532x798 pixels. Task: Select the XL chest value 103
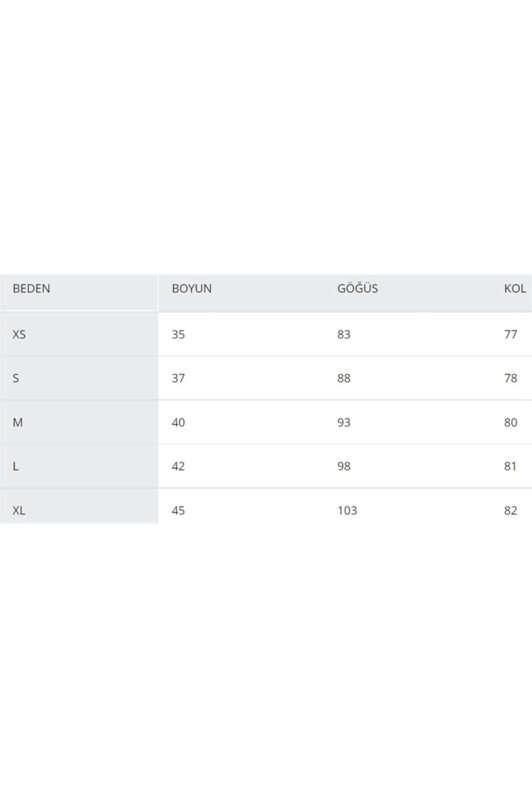[347, 511]
